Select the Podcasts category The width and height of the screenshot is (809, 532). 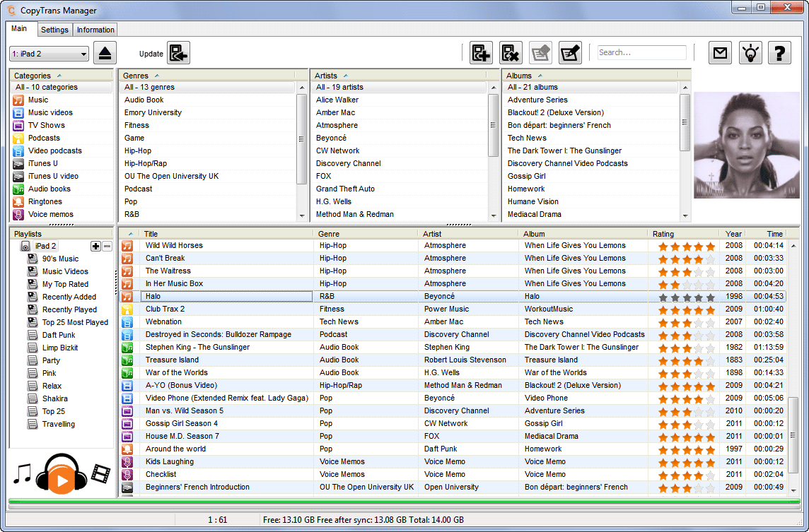pyautogui.click(x=62, y=138)
